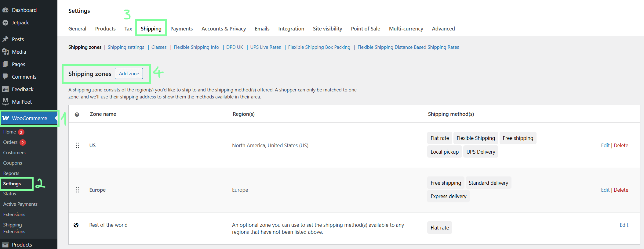The image size is (644, 249).
Task: Click the US zone name
Action: point(93,145)
